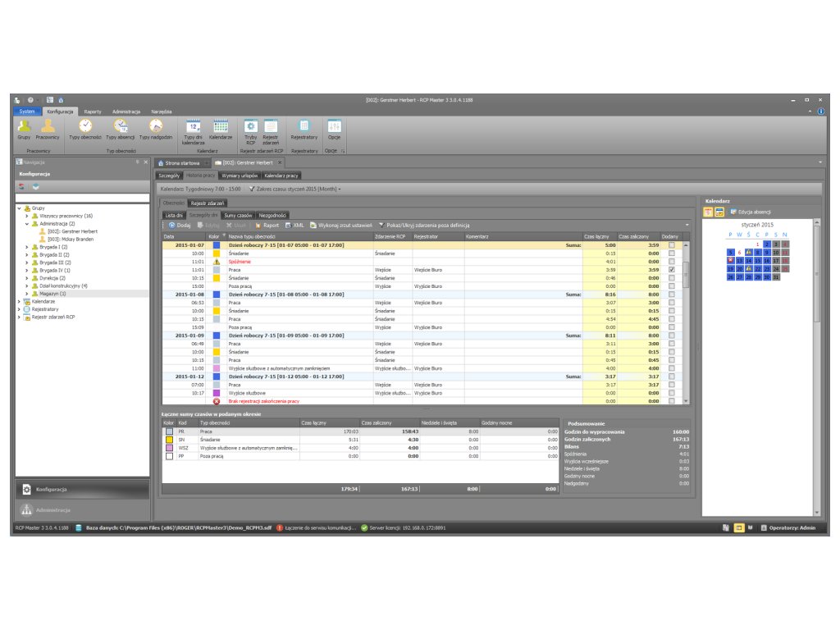The image size is (840, 630).
Task: Expand the Brygada I group
Action: 26,246
